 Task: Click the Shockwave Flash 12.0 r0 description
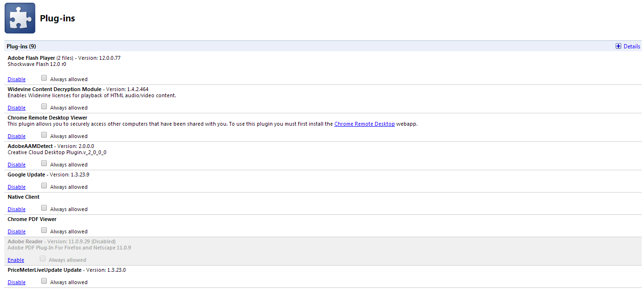click(37, 64)
